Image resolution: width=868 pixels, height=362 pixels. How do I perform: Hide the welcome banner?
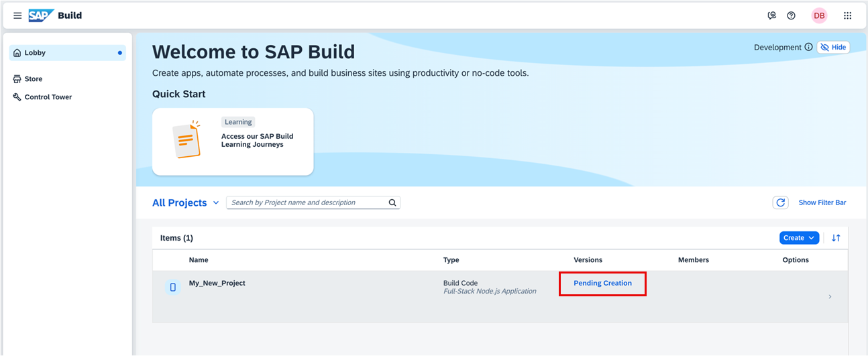pos(833,48)
